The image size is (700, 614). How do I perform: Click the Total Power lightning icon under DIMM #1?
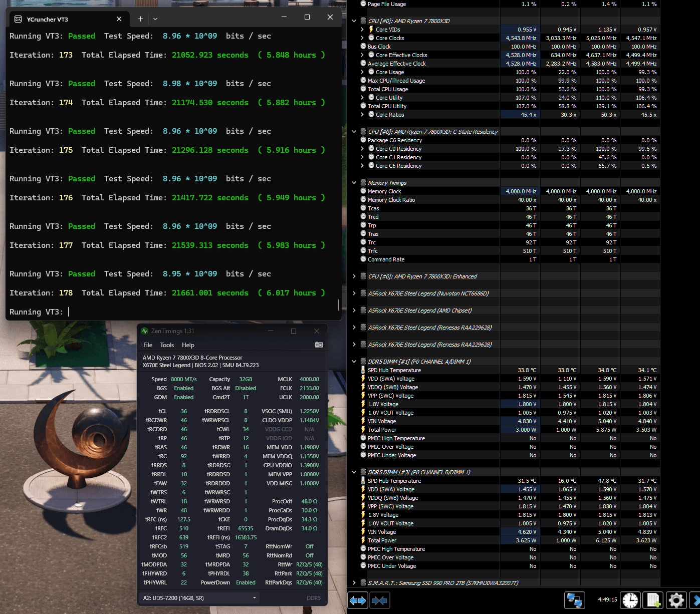pyautogui.click(x=363, y=430)
